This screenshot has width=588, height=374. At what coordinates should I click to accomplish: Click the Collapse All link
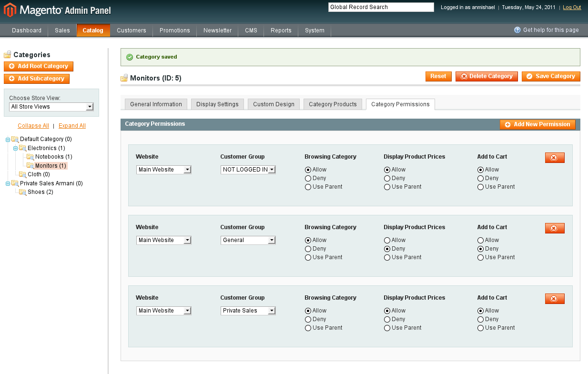point(33,126)
